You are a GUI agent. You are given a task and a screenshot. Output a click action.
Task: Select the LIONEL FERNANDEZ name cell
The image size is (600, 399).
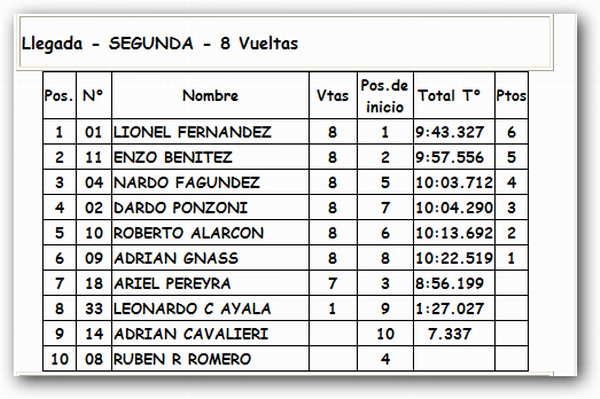pos(210,132)
